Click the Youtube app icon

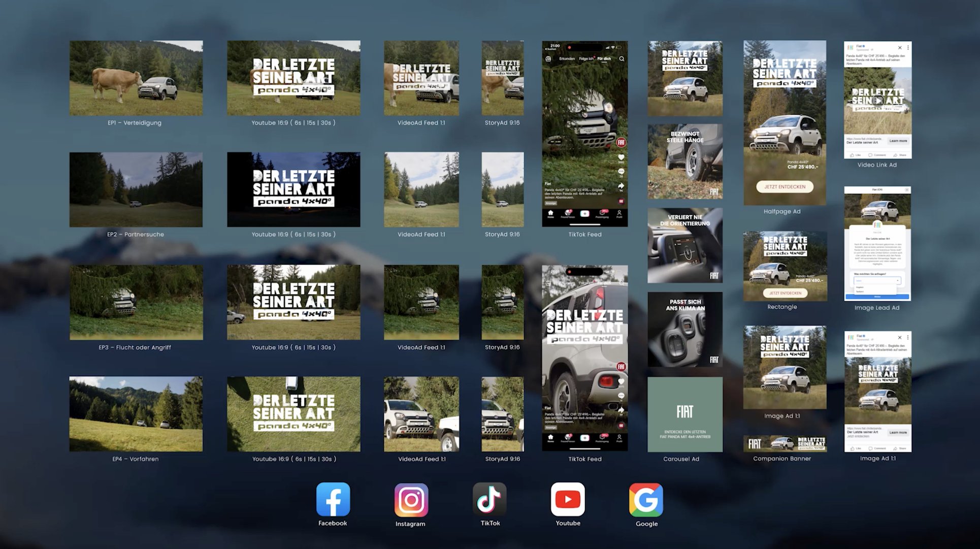pyautogui.click(x=568, y=499)
